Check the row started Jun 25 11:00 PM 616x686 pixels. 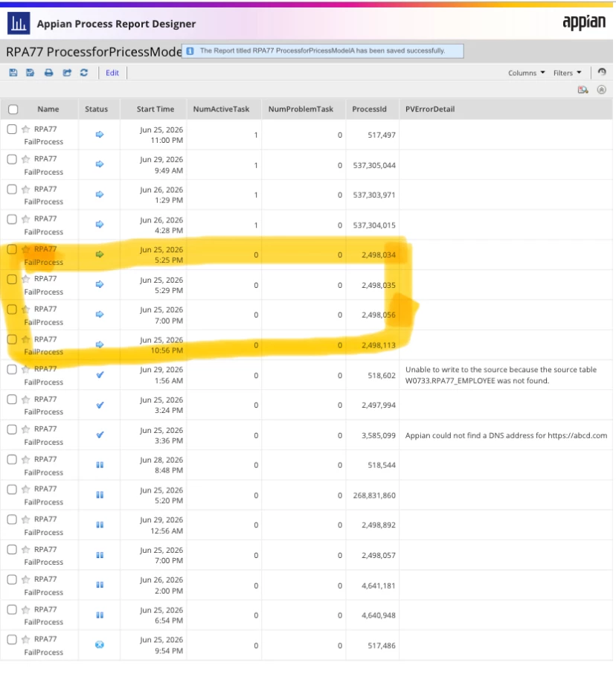pos(12,129)
